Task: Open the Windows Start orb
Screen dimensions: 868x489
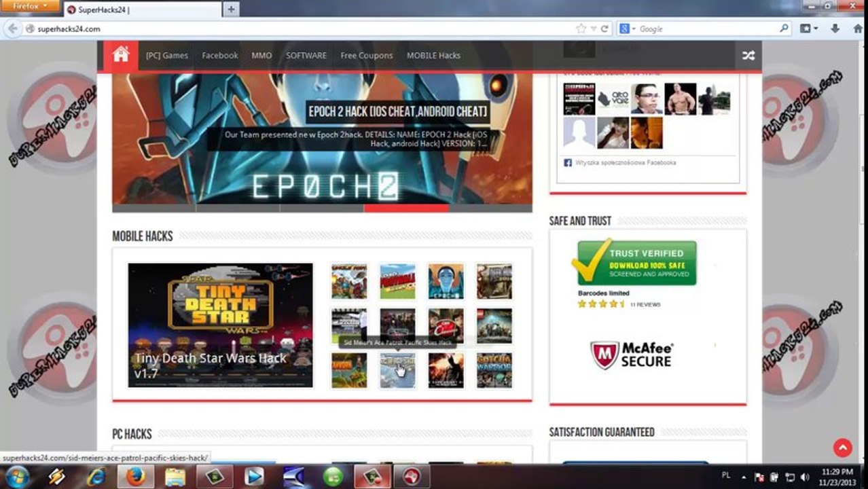Action: click(x=17, y=476)
